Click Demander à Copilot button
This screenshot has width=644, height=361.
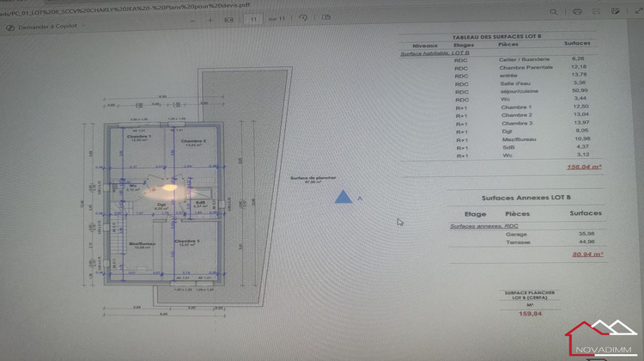42,27
